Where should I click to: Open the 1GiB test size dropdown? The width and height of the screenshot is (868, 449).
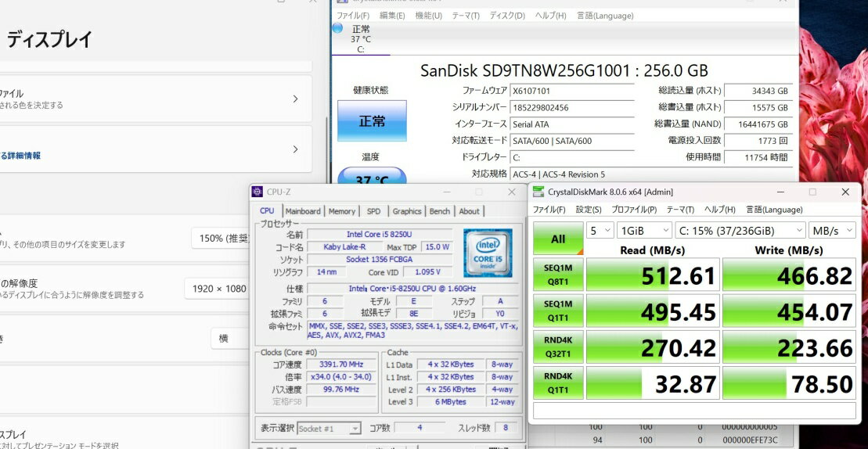644,231
